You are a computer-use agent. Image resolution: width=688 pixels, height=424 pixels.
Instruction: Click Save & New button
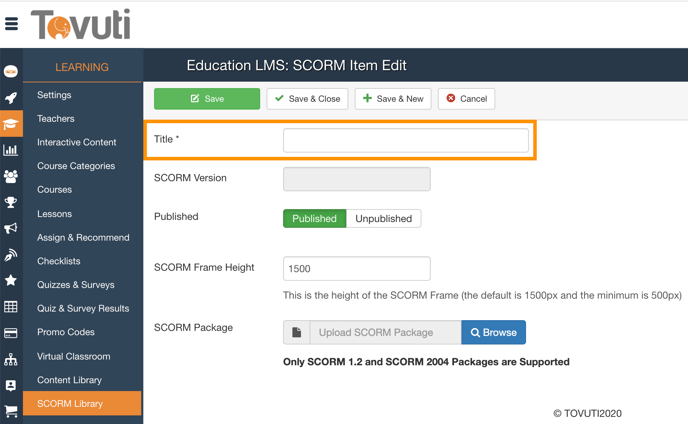pyautogui.click(x=393, y=99)
